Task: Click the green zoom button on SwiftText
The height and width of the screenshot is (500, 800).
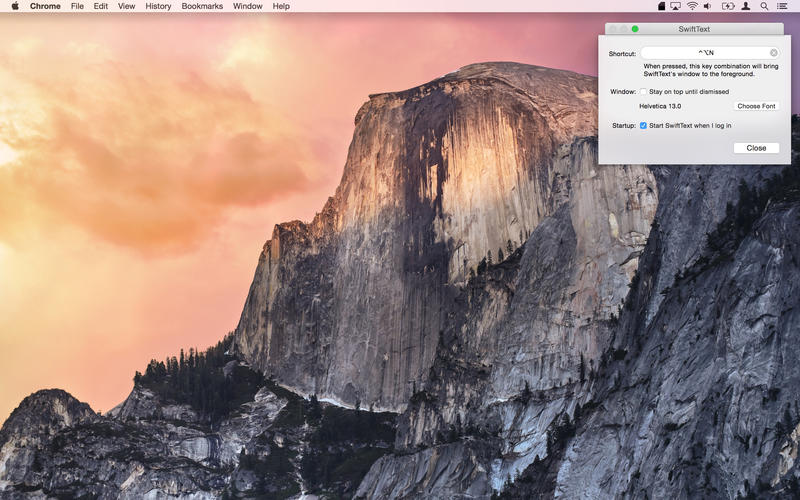Action: click(635, 29)
